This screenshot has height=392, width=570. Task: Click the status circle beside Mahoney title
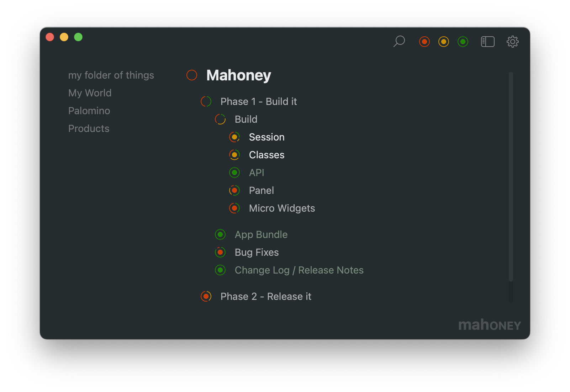[192, 75]
